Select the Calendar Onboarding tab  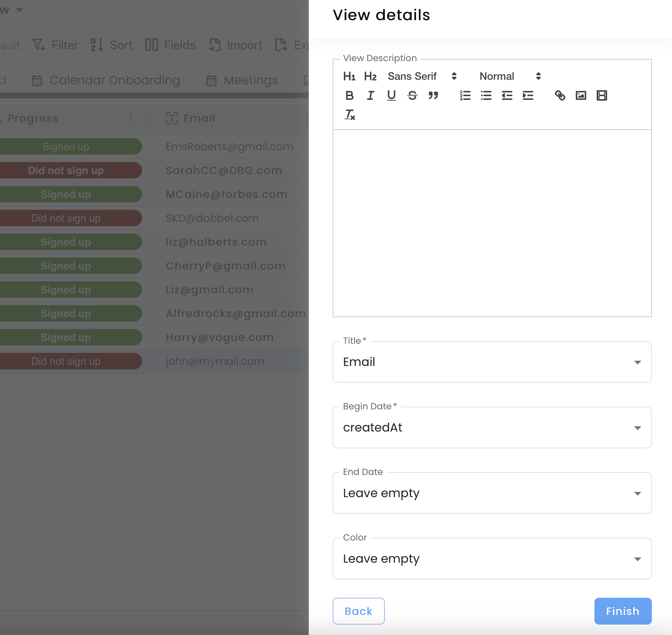[x=114, y=80]
